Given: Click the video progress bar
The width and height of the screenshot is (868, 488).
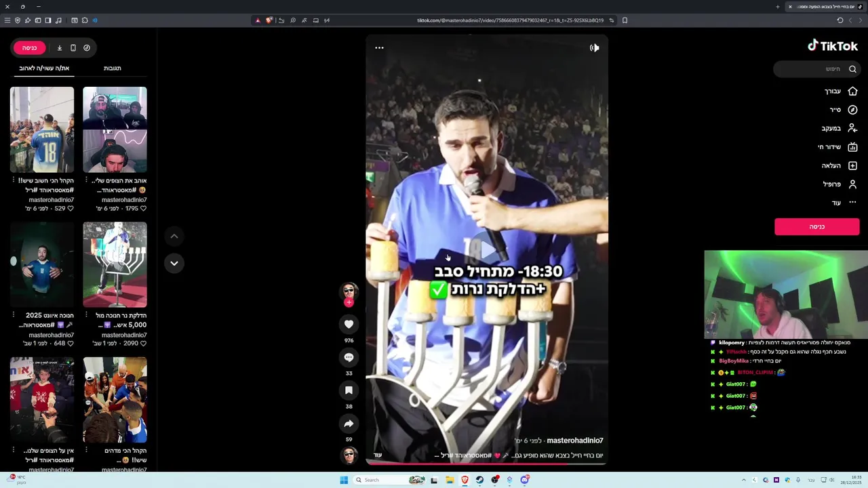Looking at the screenshot, I should point(487,464).
